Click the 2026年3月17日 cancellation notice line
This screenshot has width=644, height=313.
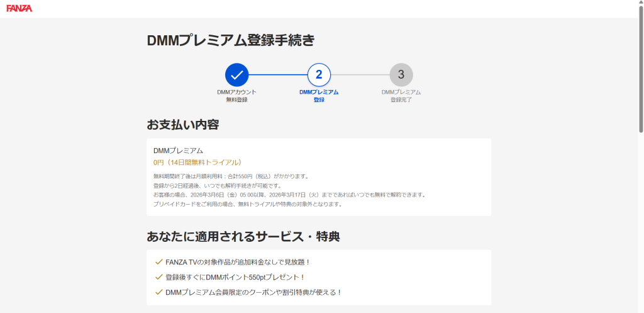click(289, 195)
